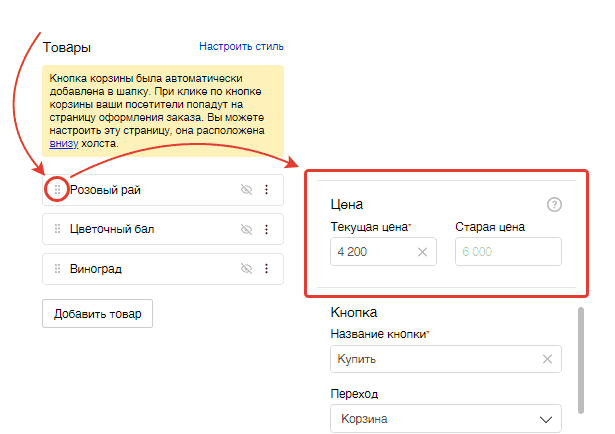Open more options menu for Цветочный бал
Screen dimensions: 615x434
coord(266,229)
